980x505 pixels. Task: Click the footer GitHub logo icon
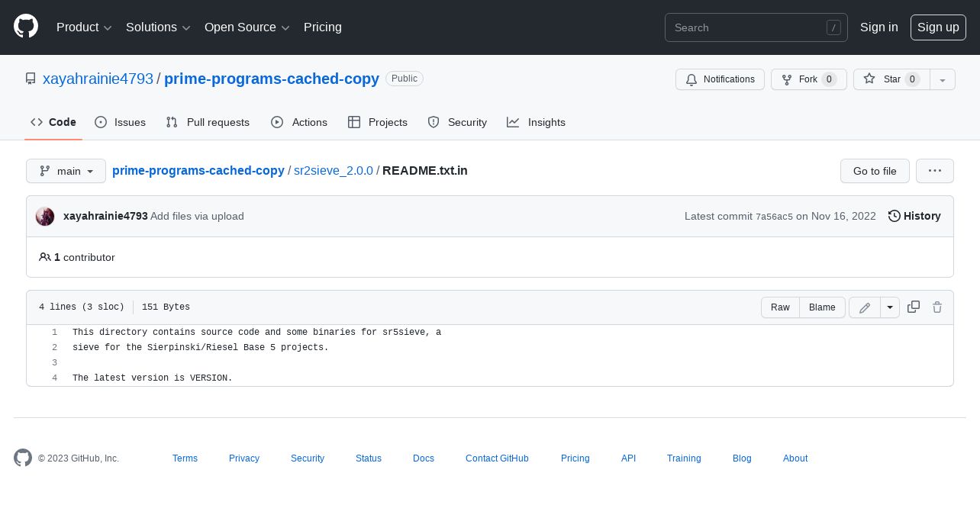(23, 458)
